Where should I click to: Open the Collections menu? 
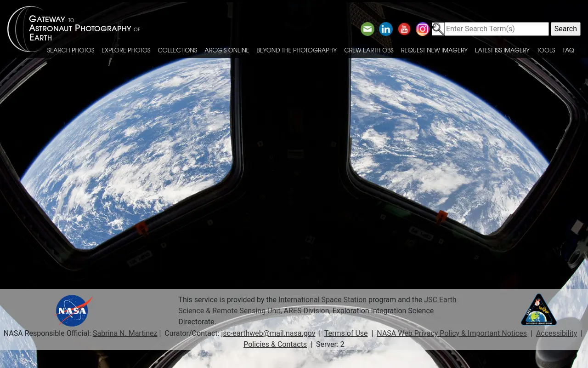click(x=177, y=50)
